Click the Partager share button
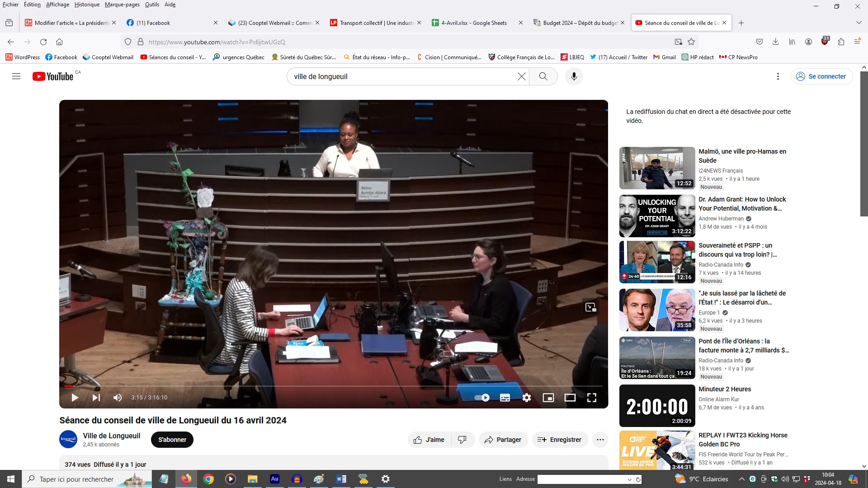Viewport: 868px width, 488px height. click(x=503, y=440)
